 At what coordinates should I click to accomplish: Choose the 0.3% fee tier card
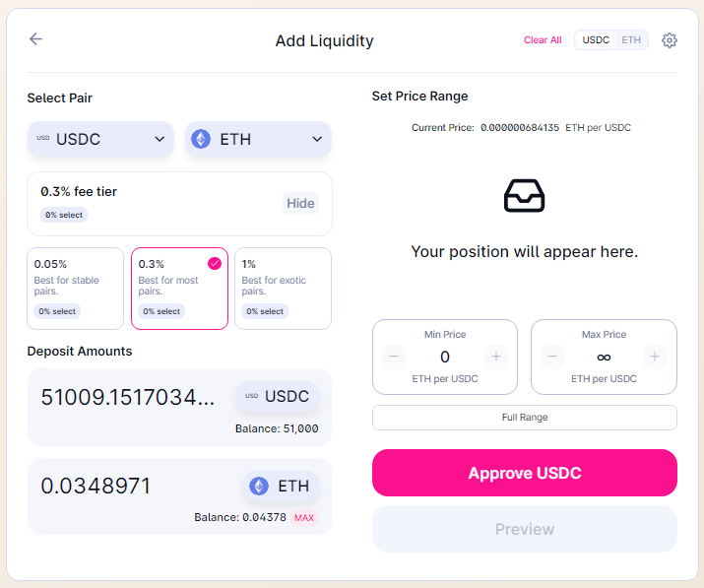click(x=179, y=289)
